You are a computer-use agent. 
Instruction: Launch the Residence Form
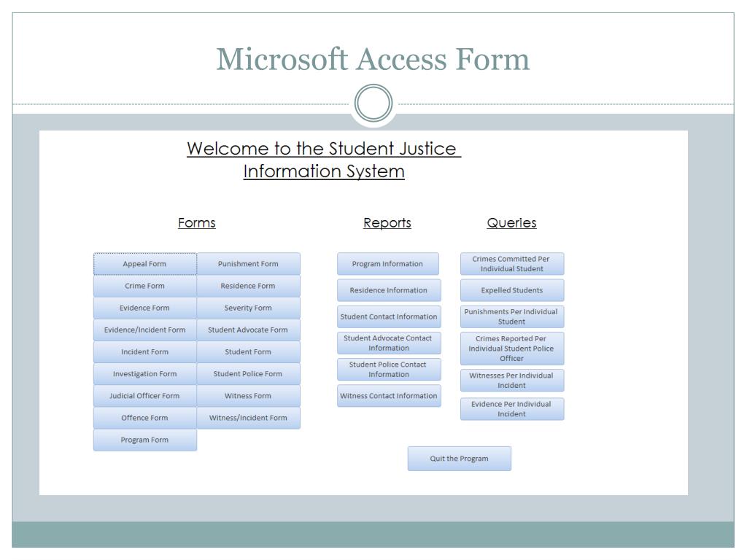pyautogui.click(x=248, y=286)
